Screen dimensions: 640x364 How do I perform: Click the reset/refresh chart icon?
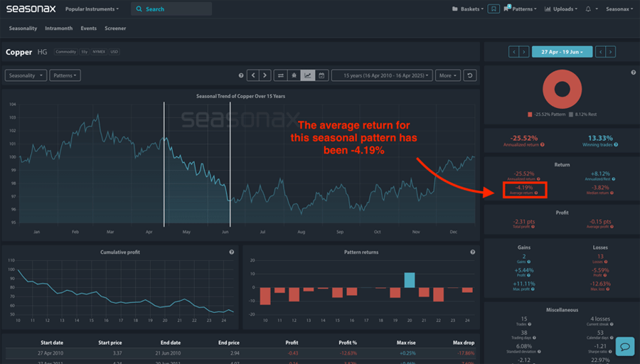[x=469, y=75]
